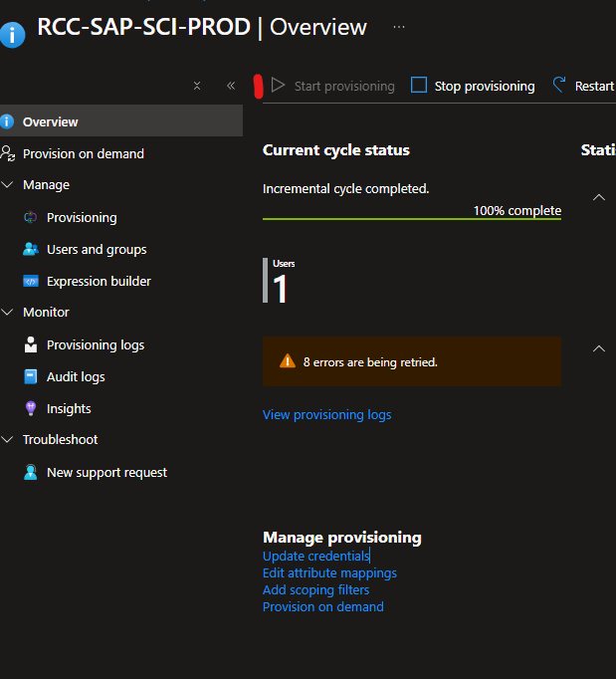Click the blue info icon beside the page title
Image resolution: width=616 pixels, height=679 pixels.
pos(12,35)
